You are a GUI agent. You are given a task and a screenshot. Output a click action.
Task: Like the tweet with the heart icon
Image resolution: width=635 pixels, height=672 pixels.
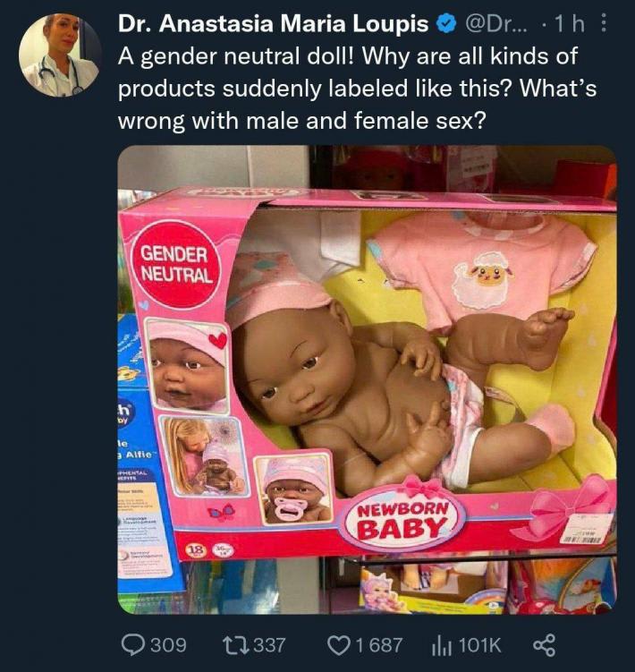(338, 644)
